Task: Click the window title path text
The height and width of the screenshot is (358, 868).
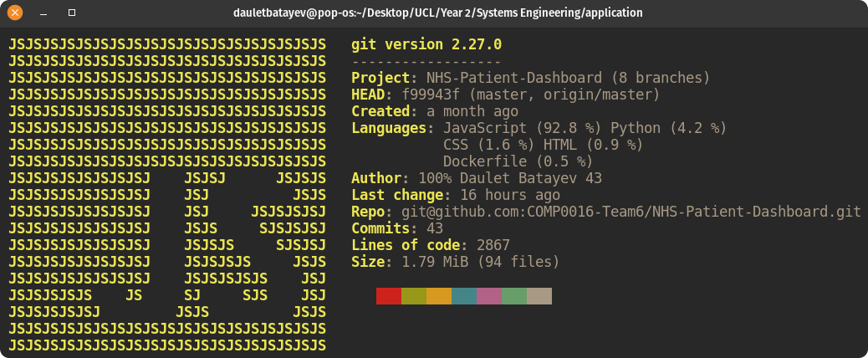Action: coord(438,13)
